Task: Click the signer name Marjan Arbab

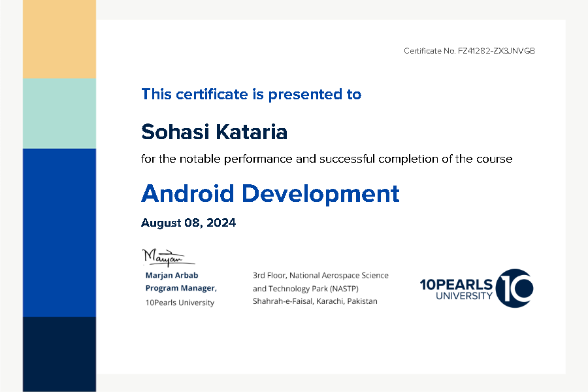Action: (x=171, y=275)
